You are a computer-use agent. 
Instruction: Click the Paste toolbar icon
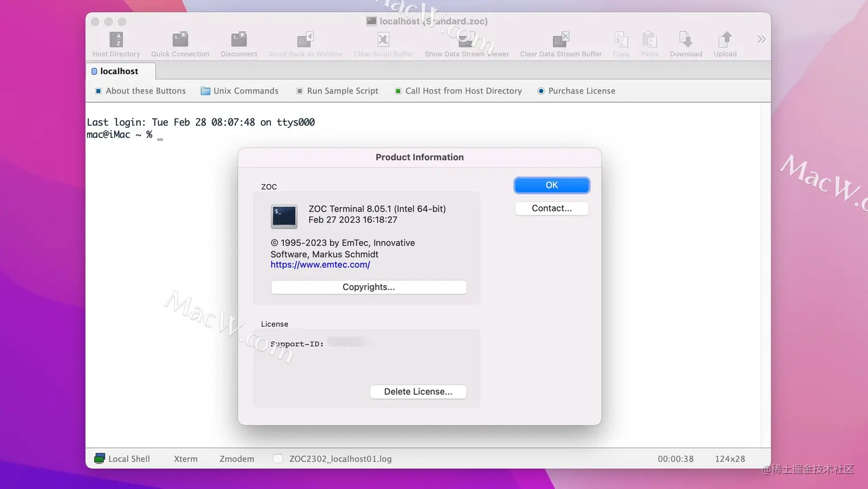650,40
